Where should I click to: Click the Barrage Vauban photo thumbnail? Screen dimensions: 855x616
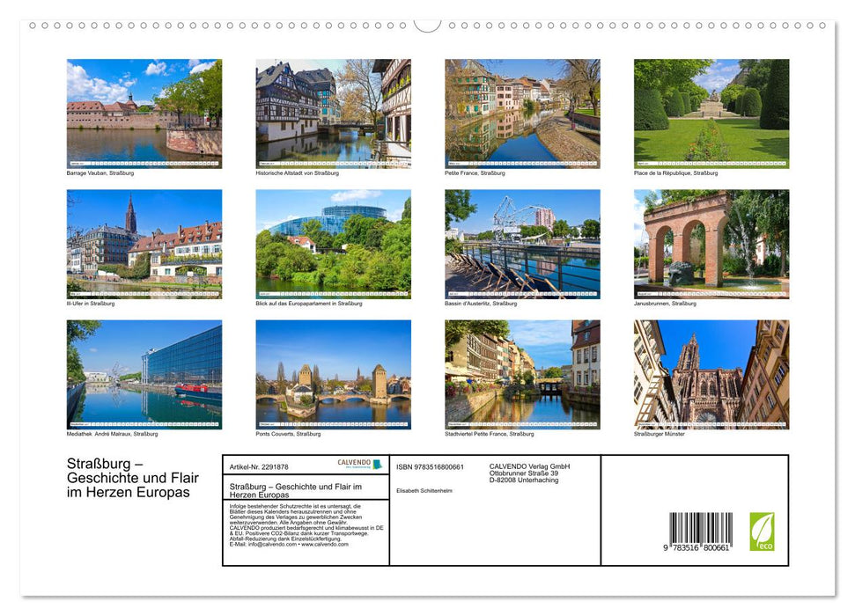coord(144,114)
